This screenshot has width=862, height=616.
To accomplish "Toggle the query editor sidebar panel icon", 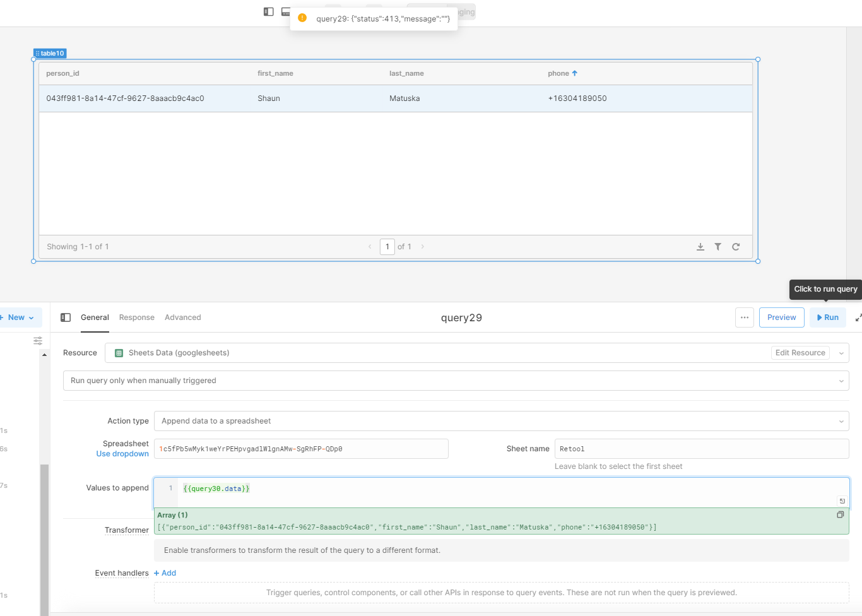I will click(66, 317).
